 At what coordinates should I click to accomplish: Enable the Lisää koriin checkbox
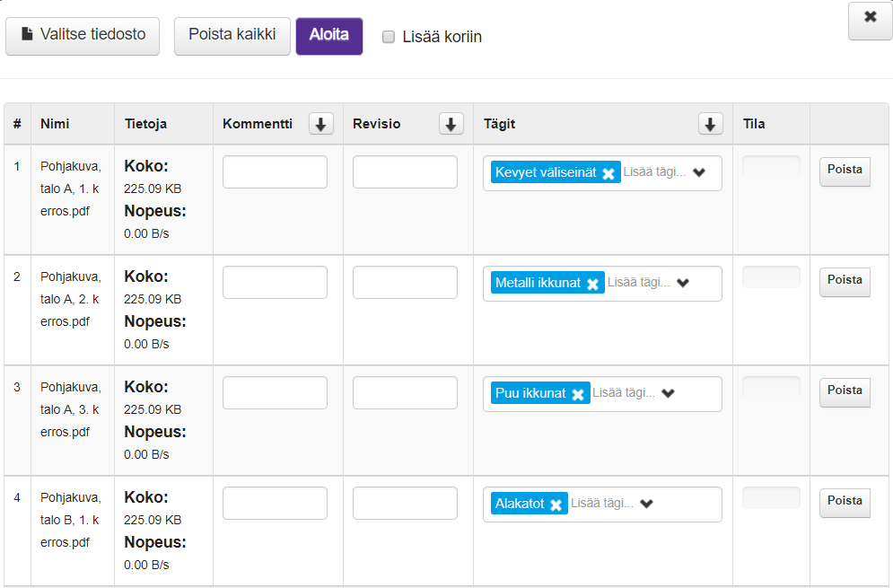click(x=389, y=37)
